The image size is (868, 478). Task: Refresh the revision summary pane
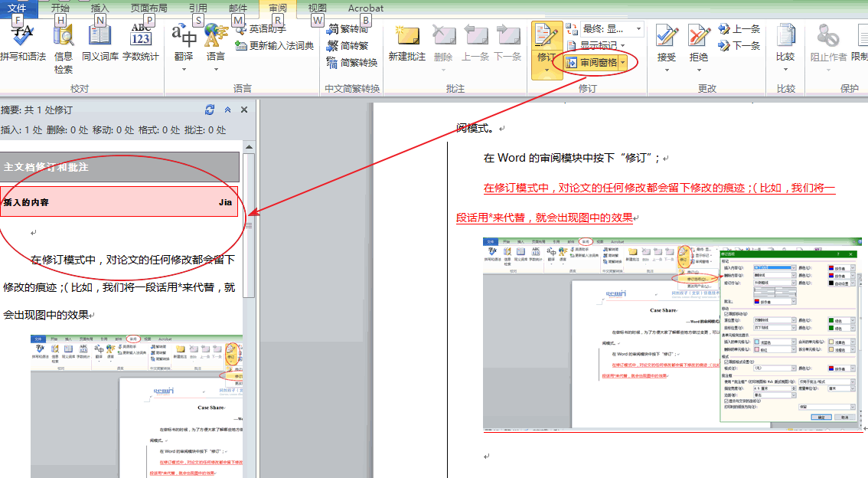point(210,110)
